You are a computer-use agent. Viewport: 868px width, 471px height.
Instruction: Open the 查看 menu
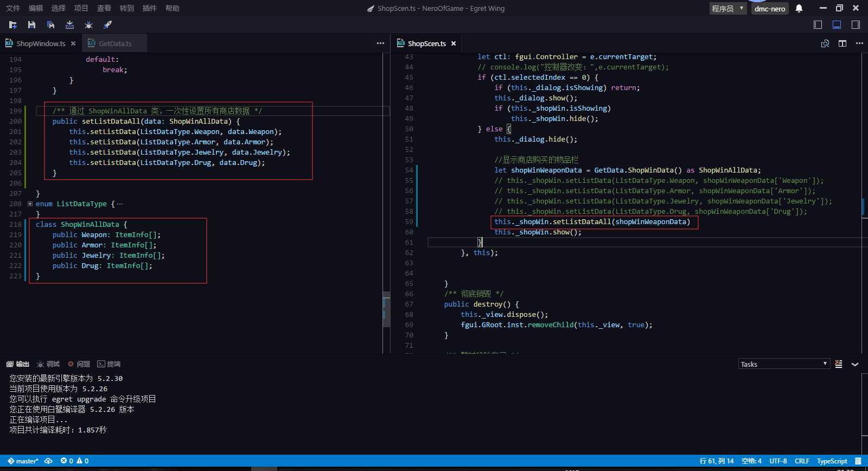point(104,8)
